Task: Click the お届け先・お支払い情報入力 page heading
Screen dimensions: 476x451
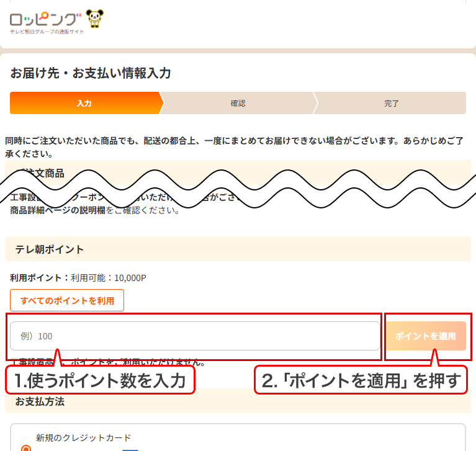Action: tap(91, 73)
